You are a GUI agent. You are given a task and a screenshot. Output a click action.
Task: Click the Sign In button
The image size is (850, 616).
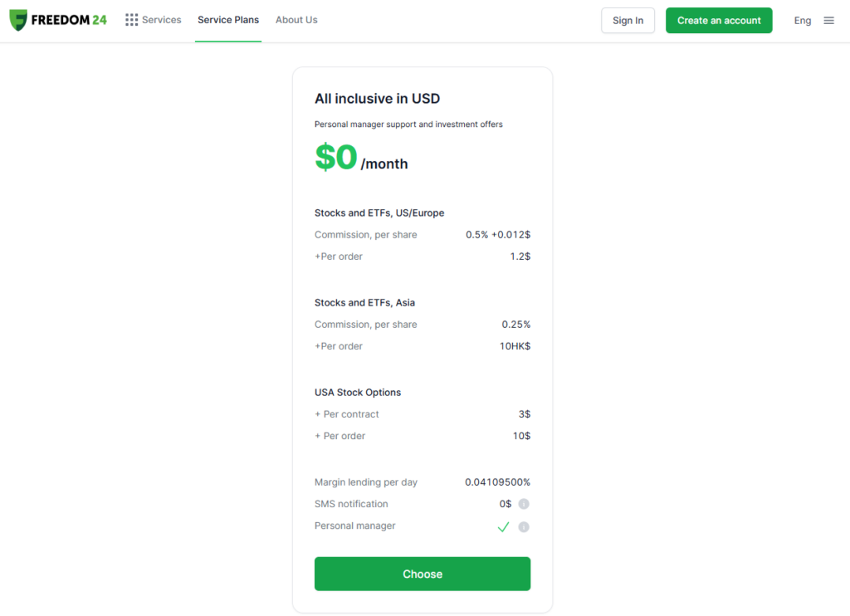(628, 20)
